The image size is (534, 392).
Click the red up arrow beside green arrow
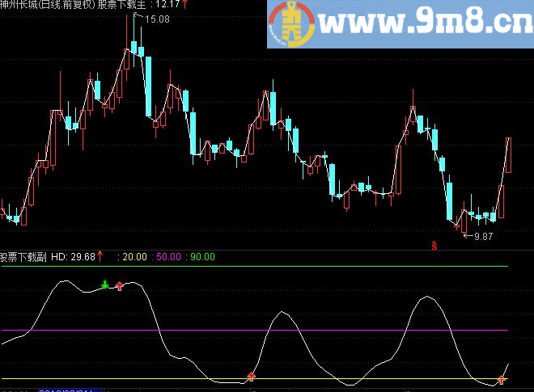pos(119,286)
